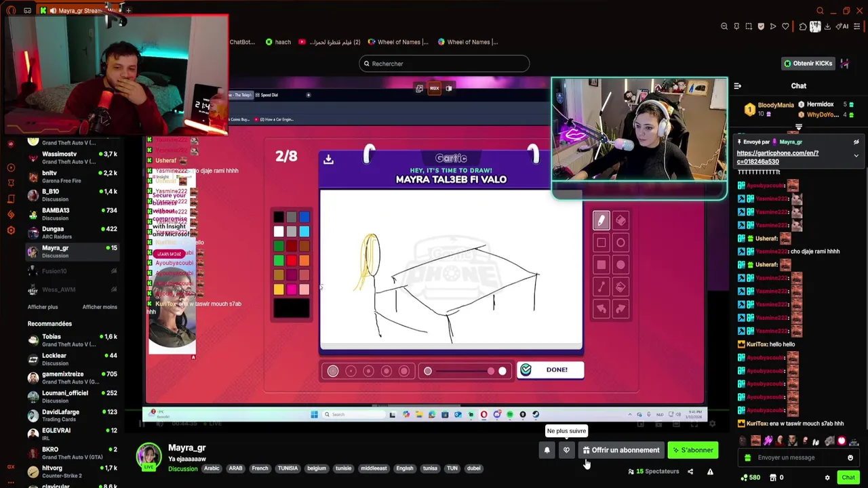Click Windows Start button in streamed taskbar
The image size is (868, 488).
pyautogui.click(x=314, y=414)
